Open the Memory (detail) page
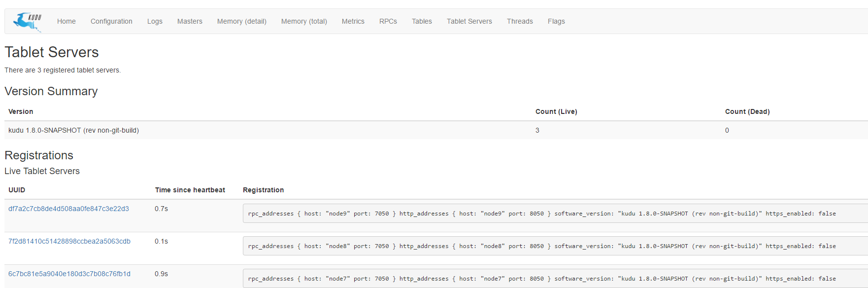 (x=242, y=21)
